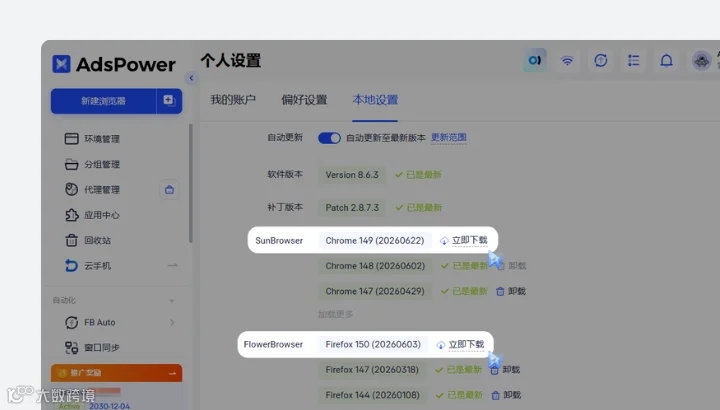720x410 pixels.
Task: Click the 窗口同步 icon
Action: click(72, 348)
